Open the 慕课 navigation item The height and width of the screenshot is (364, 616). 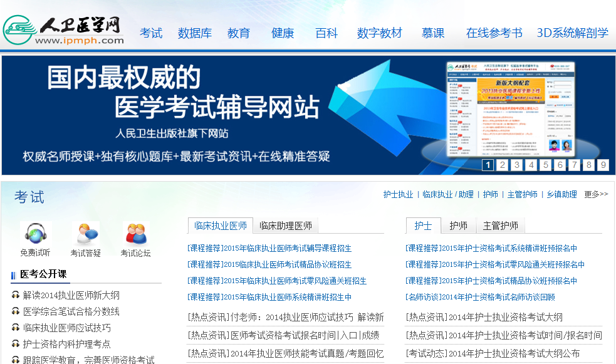point(433,33)
